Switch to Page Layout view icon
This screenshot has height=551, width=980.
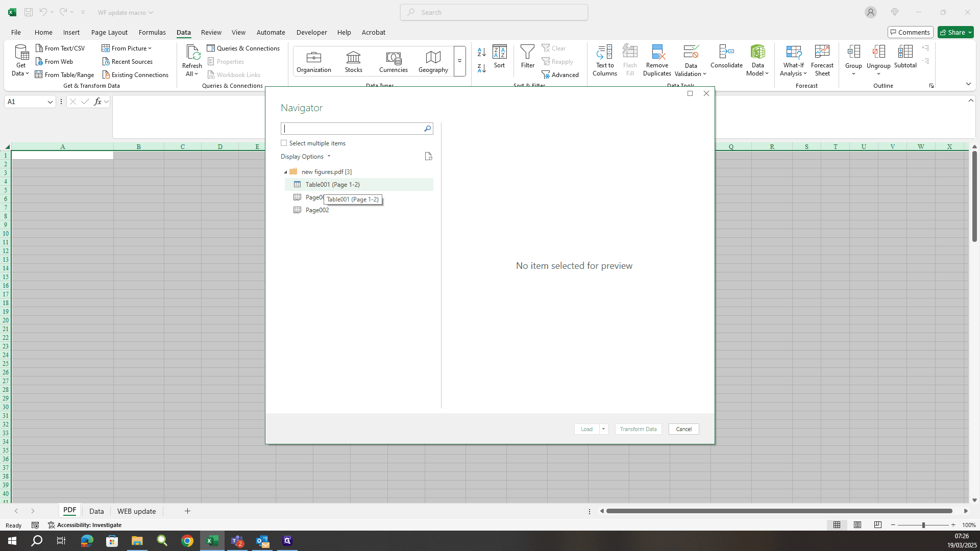click(857, 525)
